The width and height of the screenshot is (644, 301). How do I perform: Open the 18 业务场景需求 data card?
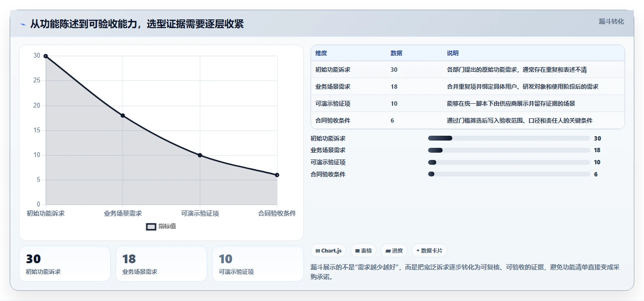[x=161, y=264]
